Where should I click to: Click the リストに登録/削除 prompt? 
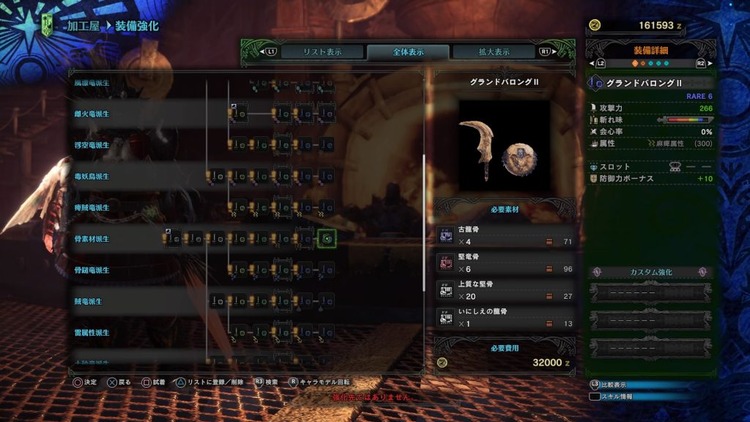pos(210,382)
